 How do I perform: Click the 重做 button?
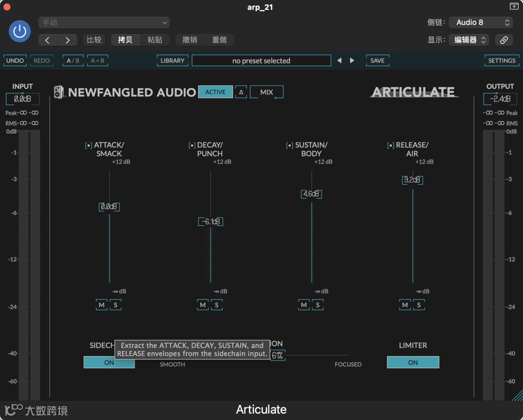point(219,40)
